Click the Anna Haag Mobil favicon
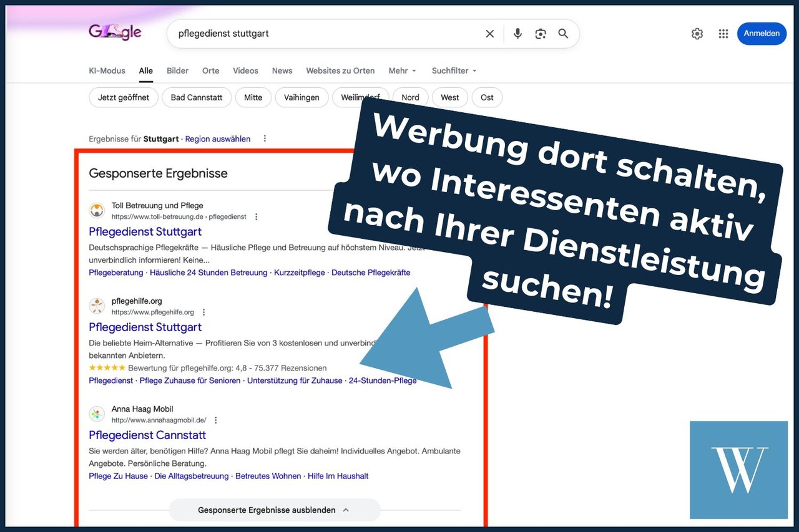Image resolution: width=799 pixels, height=532 pixels. point(97,414)
